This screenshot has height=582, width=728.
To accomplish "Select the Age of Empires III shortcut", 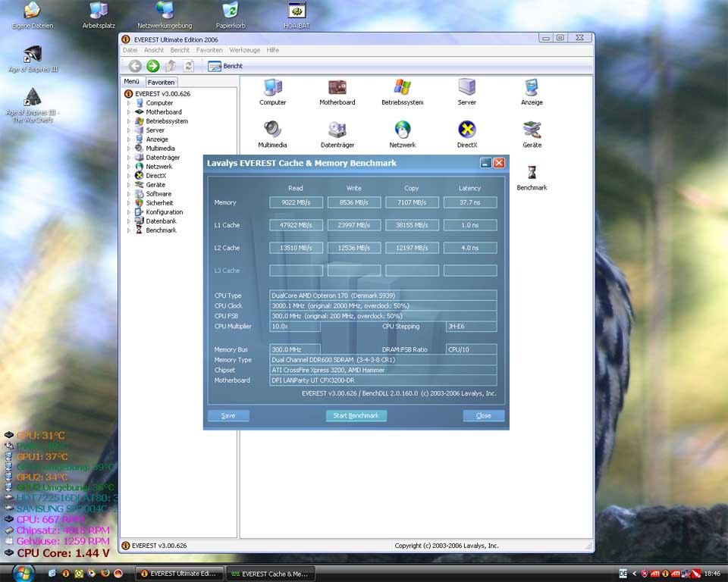I will pyautogui.click(x=33, y=59).
